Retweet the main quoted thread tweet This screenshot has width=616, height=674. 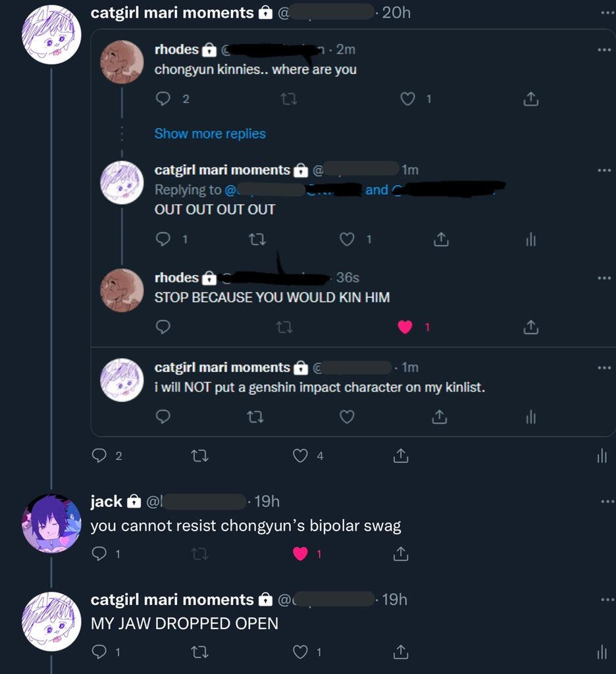[x=199, y=455]
